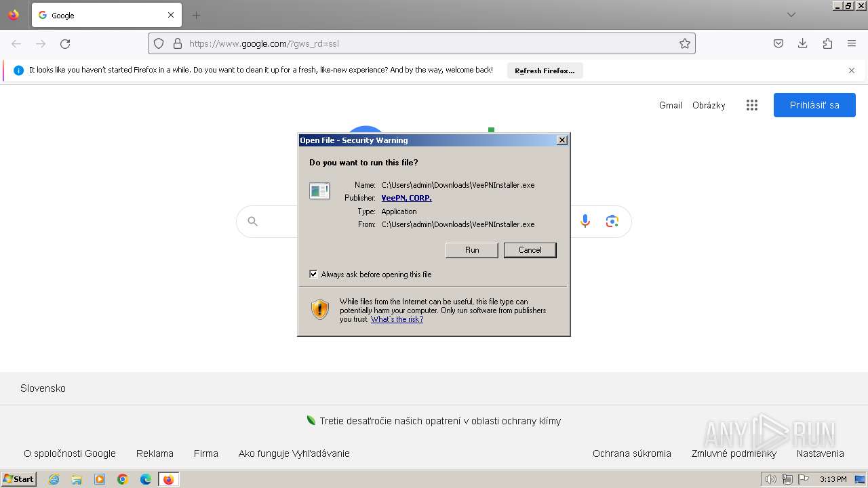
Task: Click the volume speaker tray icon
Action: [x=770, y=479]
